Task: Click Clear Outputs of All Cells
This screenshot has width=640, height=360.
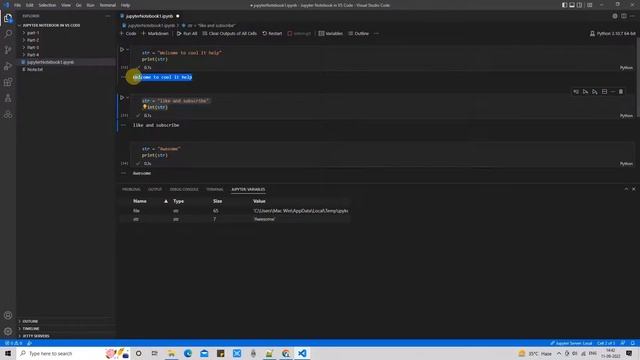Action: point(229,33)
